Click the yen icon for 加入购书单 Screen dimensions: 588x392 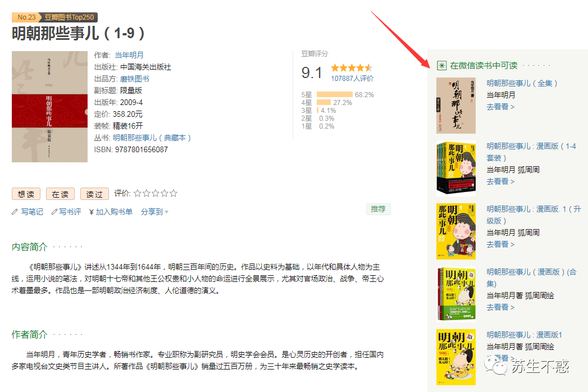pyautogui.click(x=92, y=212)
